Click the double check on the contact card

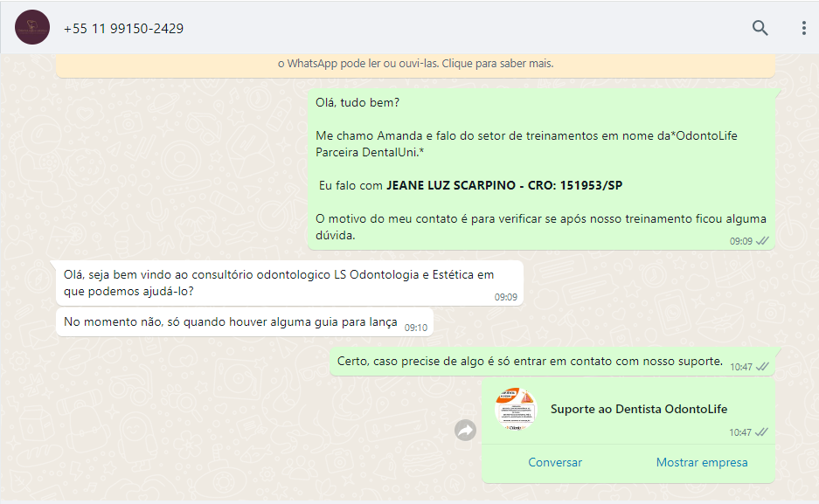(x=761, y=432)
